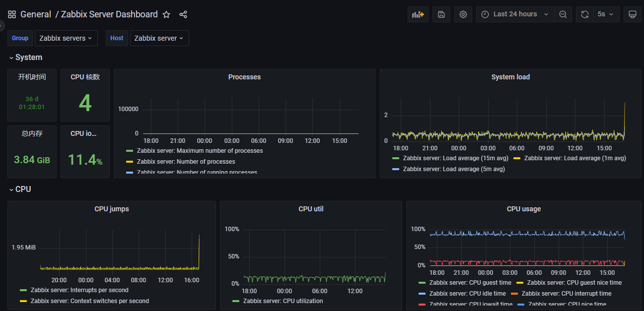The height and width of the screenshot is (311, 644).
Task: Click the 11.4% CPU iowait value
Action: 85,160
